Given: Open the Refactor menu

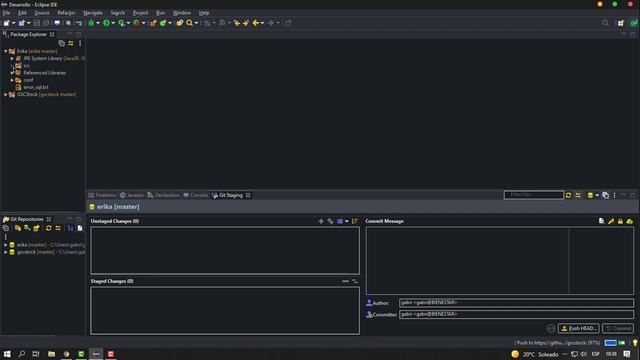Looking at the screenshot, I should [66, 13].
